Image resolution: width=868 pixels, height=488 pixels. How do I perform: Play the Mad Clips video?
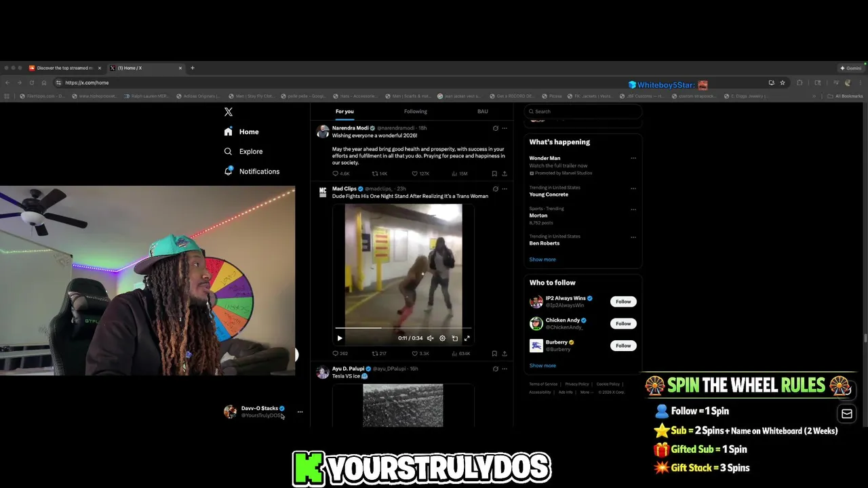(340, 338)
